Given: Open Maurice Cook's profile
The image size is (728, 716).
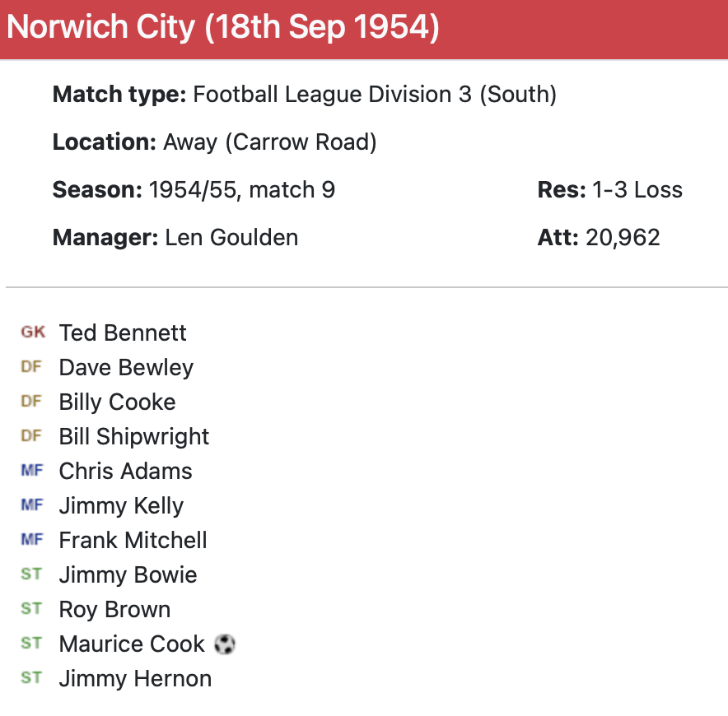Looking at the screenshot, I should point(132,644).
